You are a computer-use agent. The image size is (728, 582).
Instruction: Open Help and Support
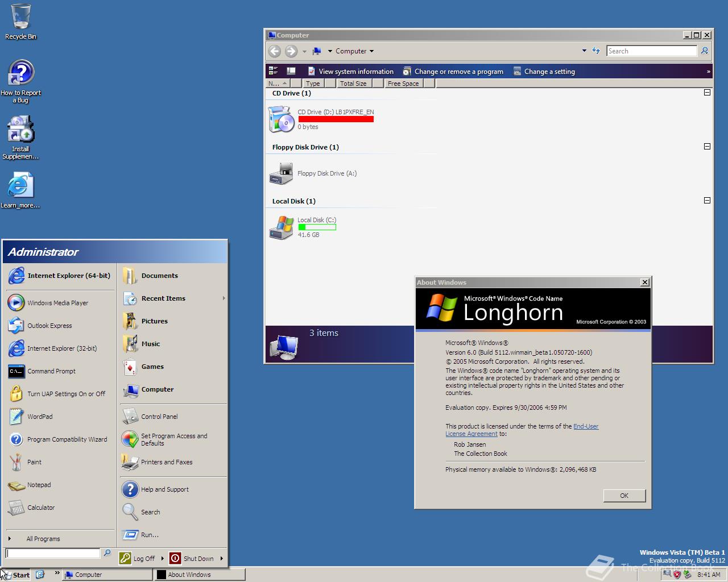pyautogui.click(x=173, y=489)
